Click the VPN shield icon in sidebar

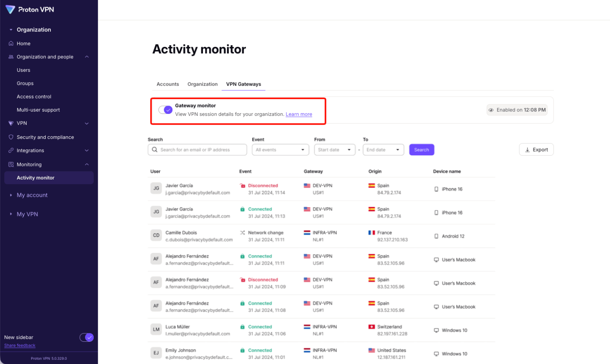click(11, 123)
